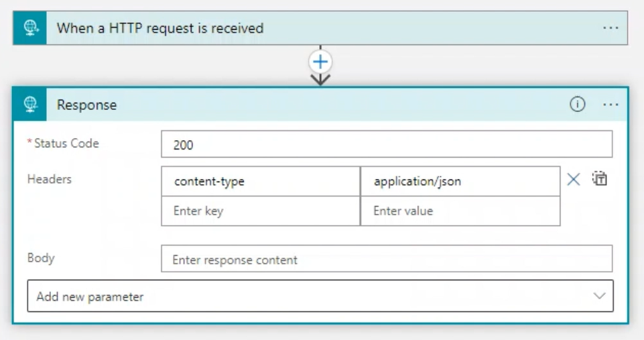
Task: Click the Status Code label
Action: tap(66, 144)
